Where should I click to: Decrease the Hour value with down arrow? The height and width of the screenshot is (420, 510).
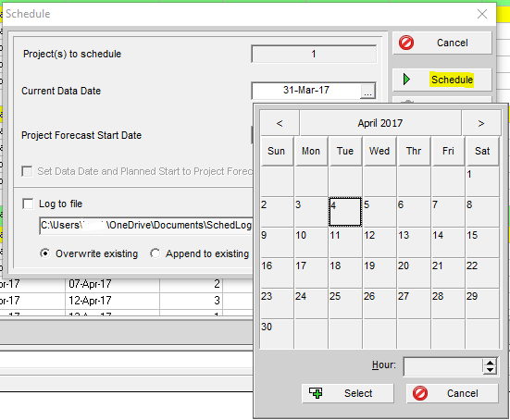[490, 370]
